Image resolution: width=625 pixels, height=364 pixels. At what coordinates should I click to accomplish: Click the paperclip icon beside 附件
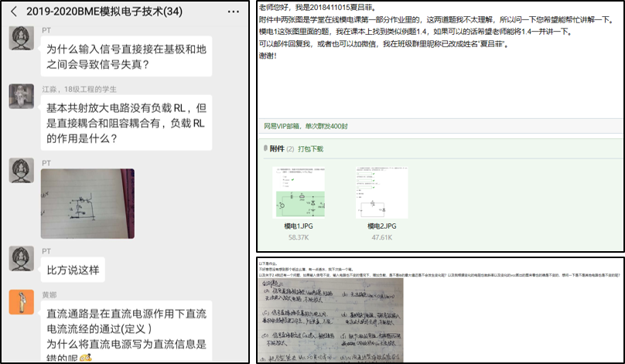(265, 148)
